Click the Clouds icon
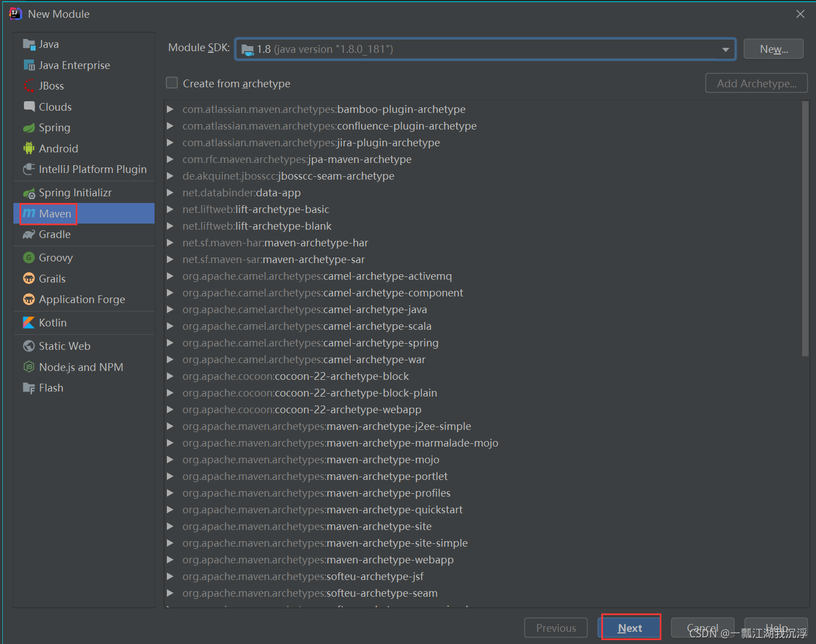This screenshot has height=644, width=816. (29, 107)
